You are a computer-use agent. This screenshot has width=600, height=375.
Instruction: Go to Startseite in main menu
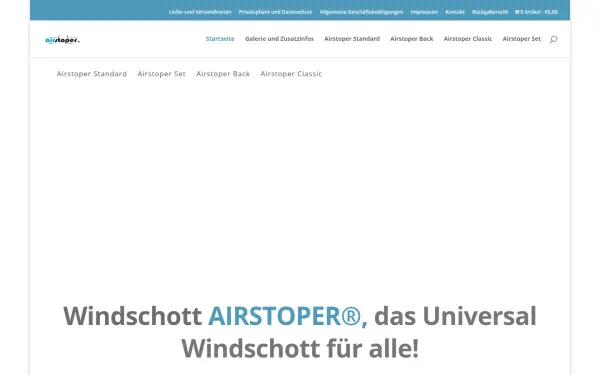click(220, 39)
